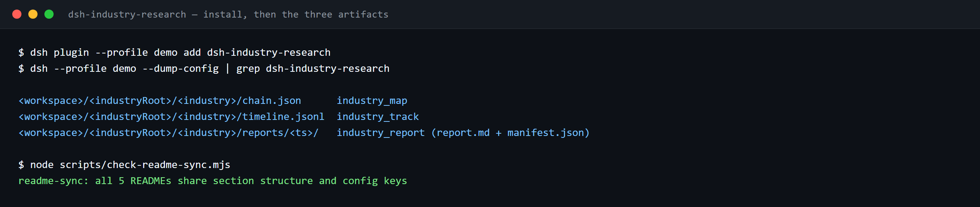
Task: Click the '$' prompt before node command
Action: pos(21,165)
